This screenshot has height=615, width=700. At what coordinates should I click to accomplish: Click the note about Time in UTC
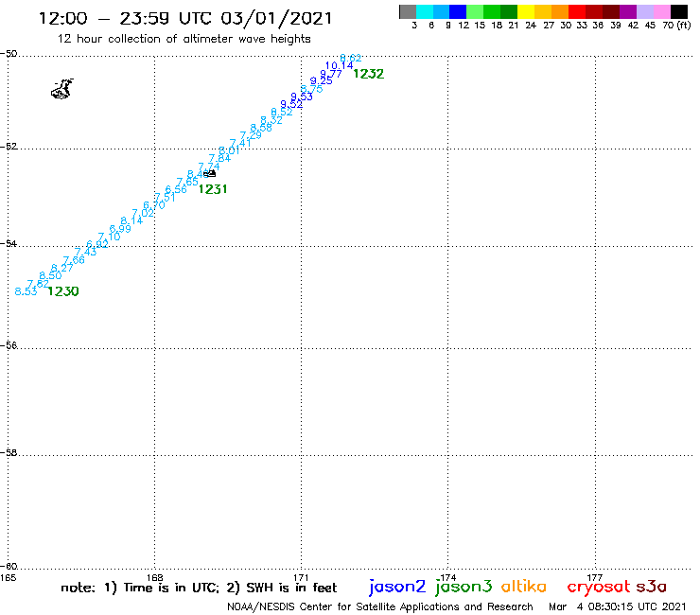point(199,588)
